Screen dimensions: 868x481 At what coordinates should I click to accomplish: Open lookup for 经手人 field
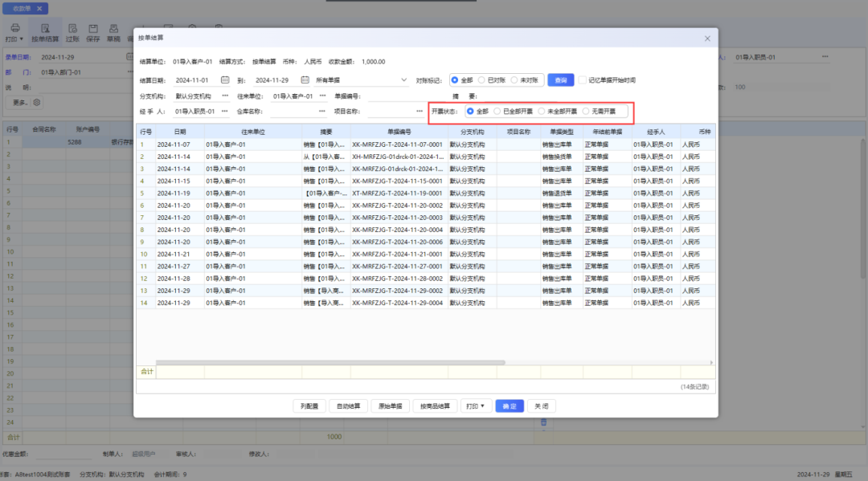(225, 111)
